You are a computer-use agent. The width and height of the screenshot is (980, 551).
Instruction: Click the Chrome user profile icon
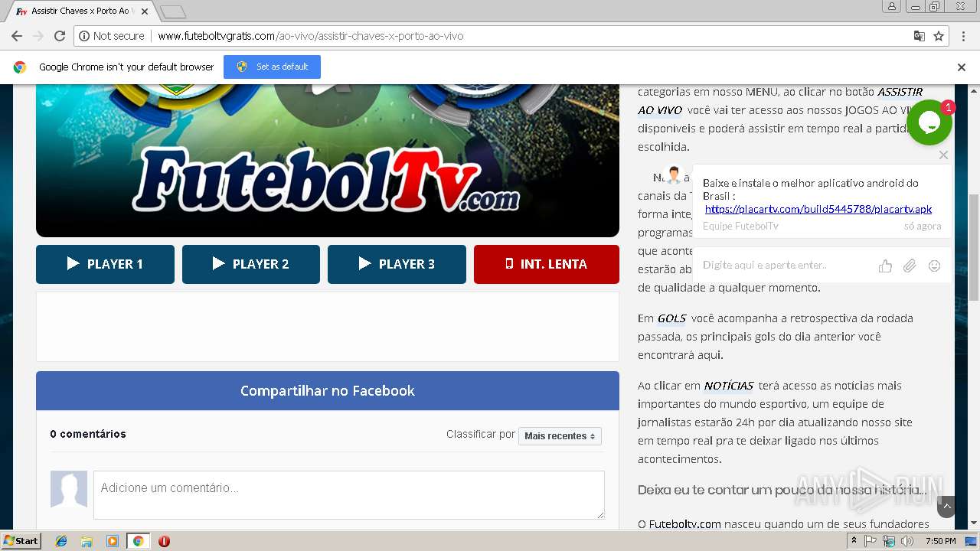point(891,6)
